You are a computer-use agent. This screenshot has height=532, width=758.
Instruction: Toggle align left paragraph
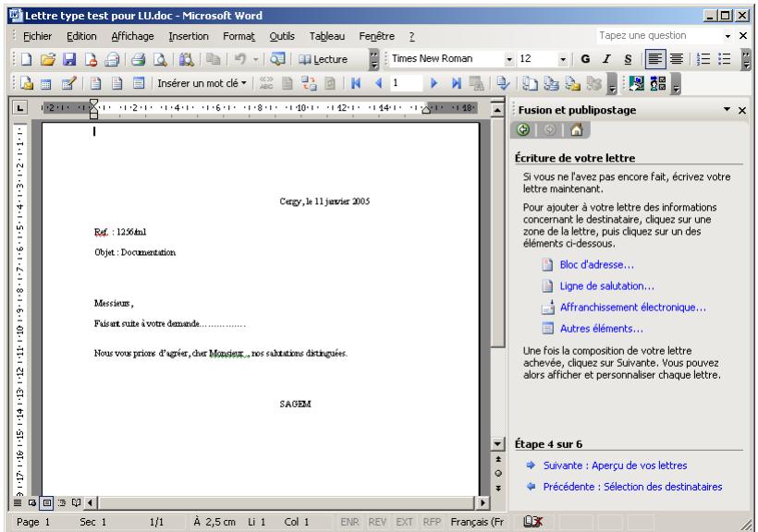[654, 59]
